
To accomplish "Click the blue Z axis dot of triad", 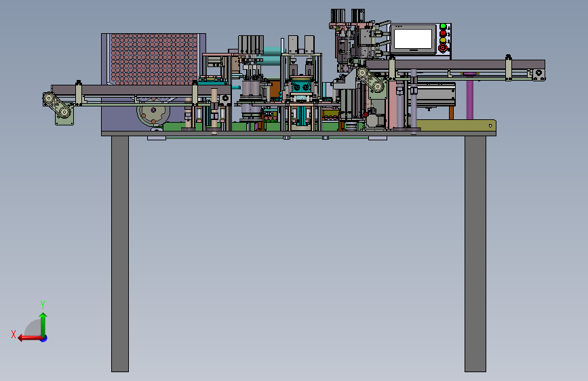I will (44, 338).
